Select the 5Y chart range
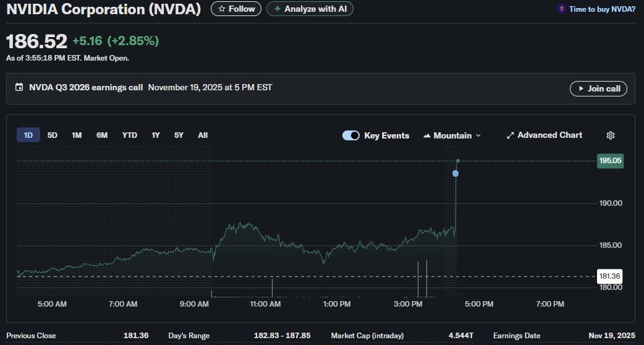This screenshot has height=345, width=644. pyautogui.click(x=179, y=135)
